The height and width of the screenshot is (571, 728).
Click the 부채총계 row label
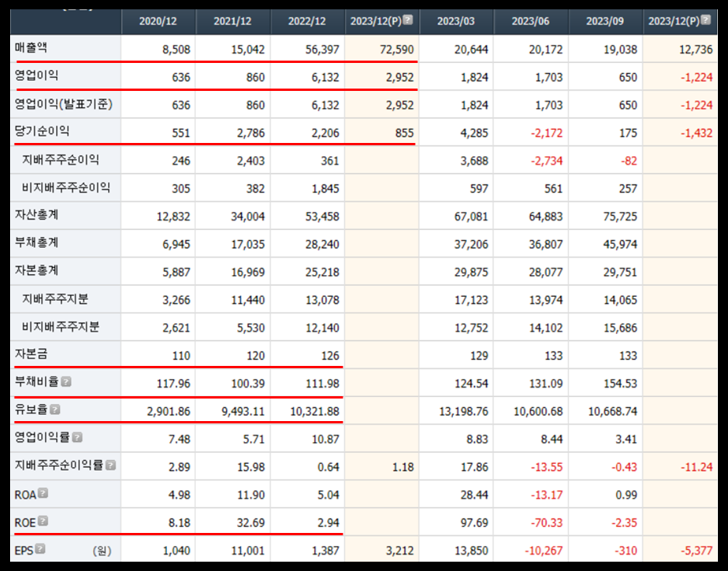pyautogui.click(x=37, y=243)
